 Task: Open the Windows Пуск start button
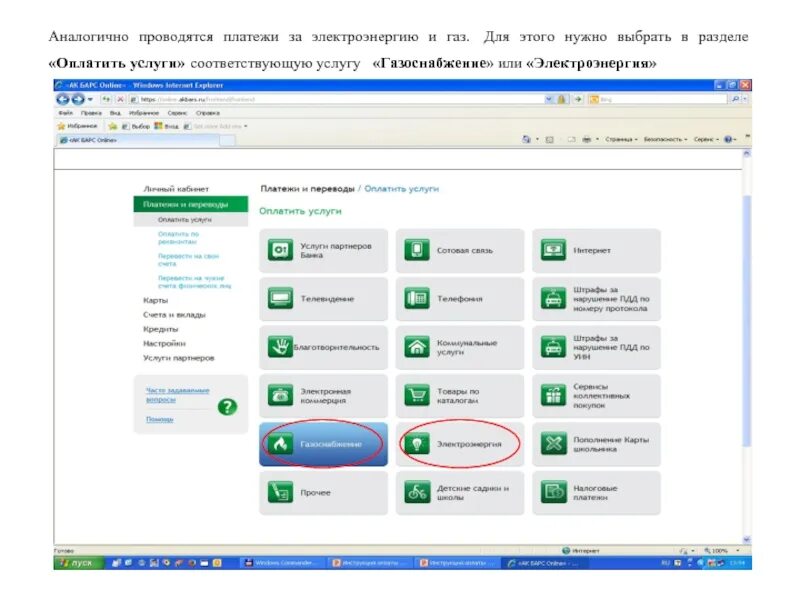[77, 563]
